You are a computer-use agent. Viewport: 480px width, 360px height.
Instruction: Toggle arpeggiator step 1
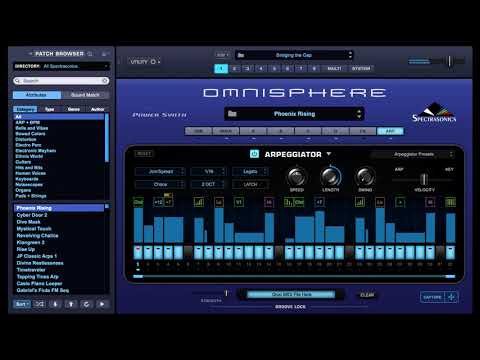(138, 252)
